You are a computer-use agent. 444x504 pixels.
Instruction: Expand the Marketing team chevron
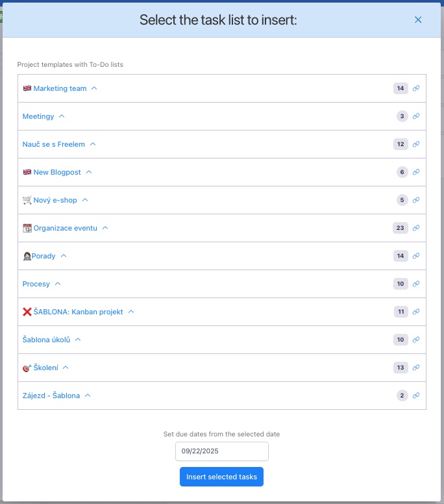click(x=94, y=88)
